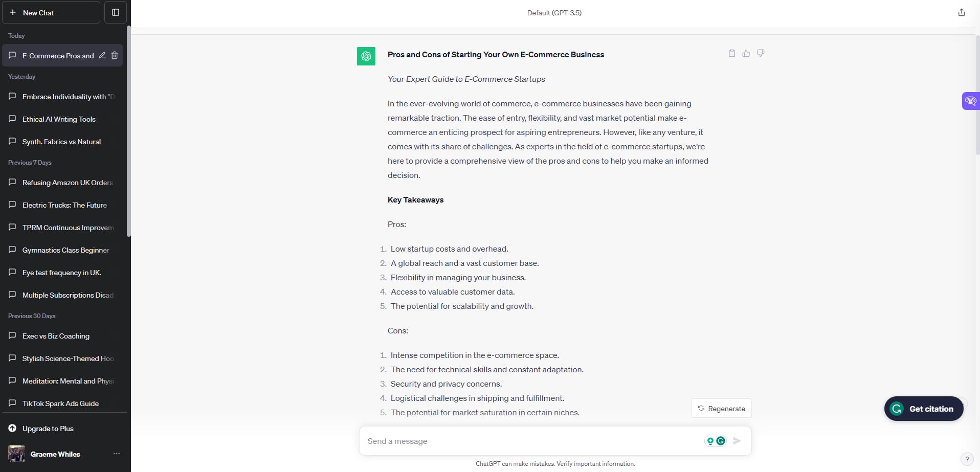
Task: Switch to the Ethical AI Writing Tools chat
Action: (x=58, y=119)
